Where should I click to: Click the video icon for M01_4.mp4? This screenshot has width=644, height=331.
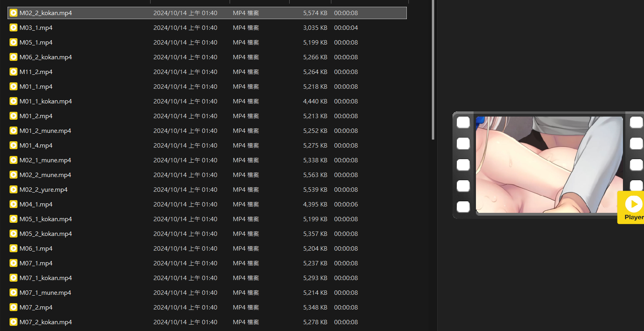[14, 146]
